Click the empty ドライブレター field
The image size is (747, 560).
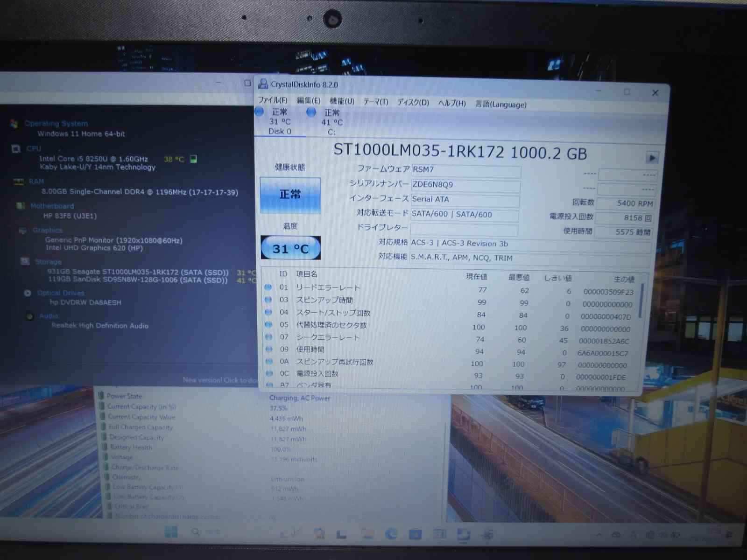(x=464, y=229)
